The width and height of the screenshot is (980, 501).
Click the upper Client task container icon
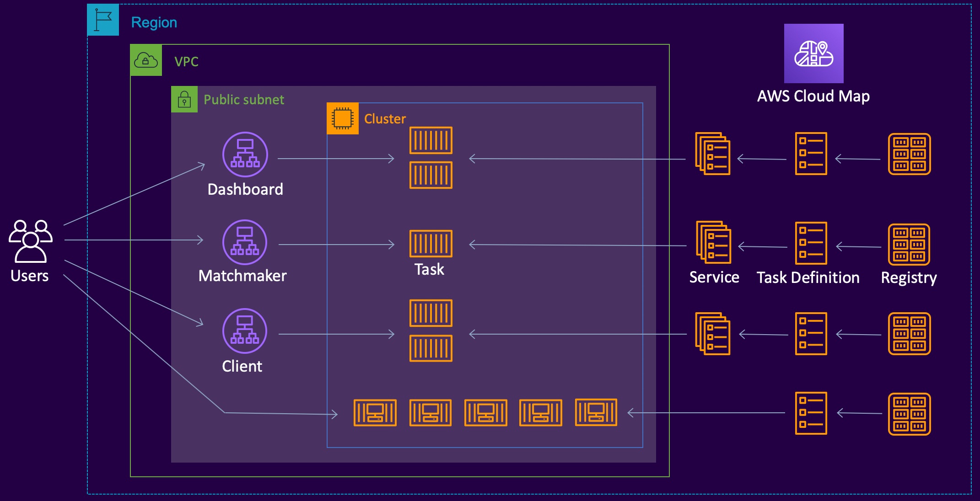coord(431,313)
